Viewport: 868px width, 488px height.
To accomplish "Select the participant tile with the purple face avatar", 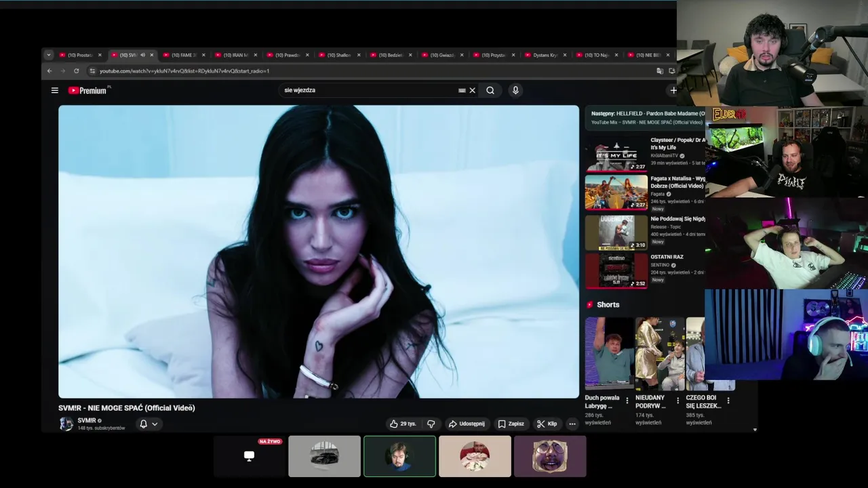I will [x=550, y=456].
